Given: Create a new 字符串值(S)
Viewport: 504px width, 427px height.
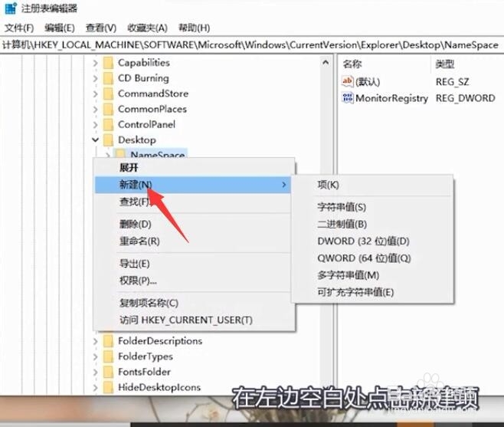Looking at the screenshot, I should pyautogui.click(x=372, y=207).
